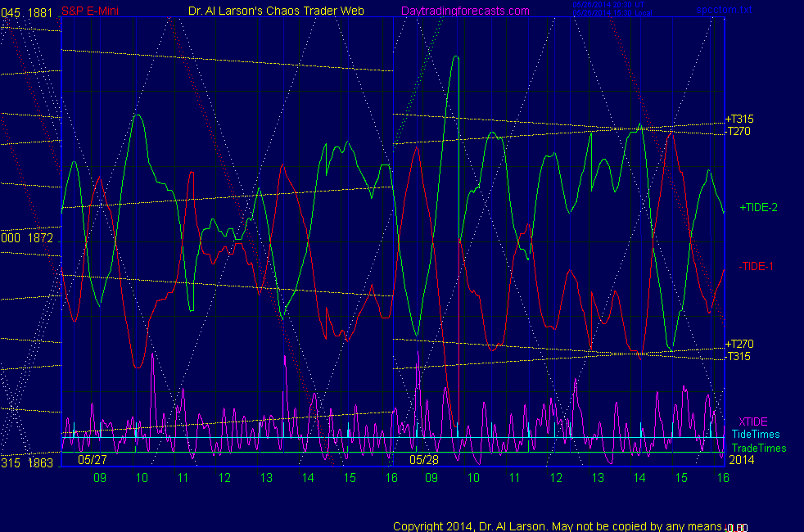Click the 09 hour label under 05/27

coord(100,478)
